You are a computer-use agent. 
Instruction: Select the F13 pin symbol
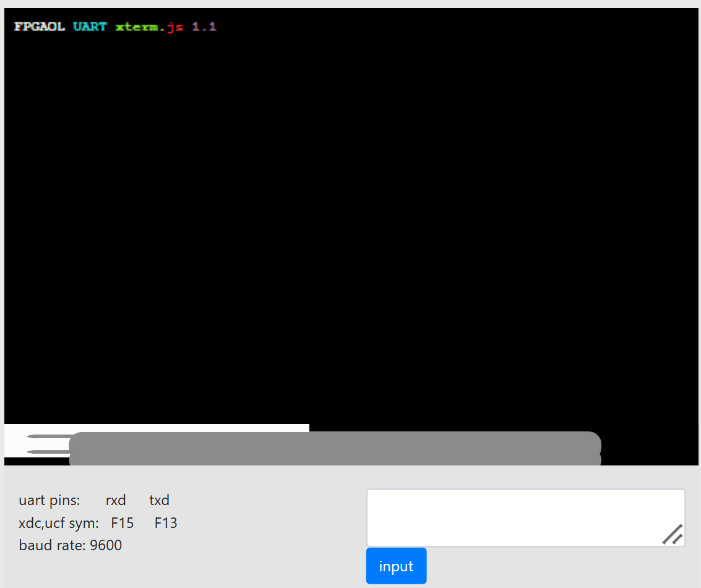point(166,523)
